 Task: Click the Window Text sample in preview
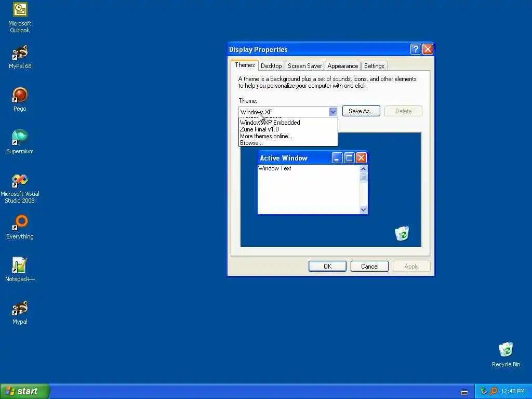(274, 168)
